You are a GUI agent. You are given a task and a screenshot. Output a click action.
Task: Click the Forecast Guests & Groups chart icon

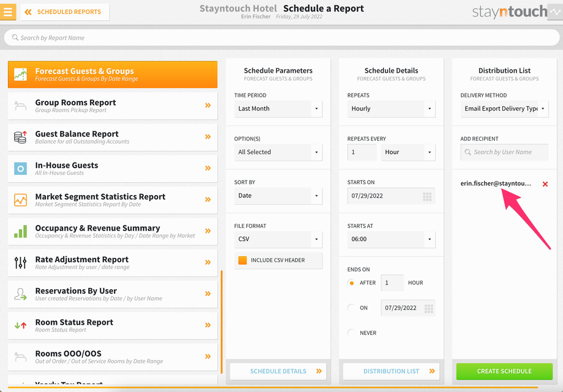click(20, 75)
